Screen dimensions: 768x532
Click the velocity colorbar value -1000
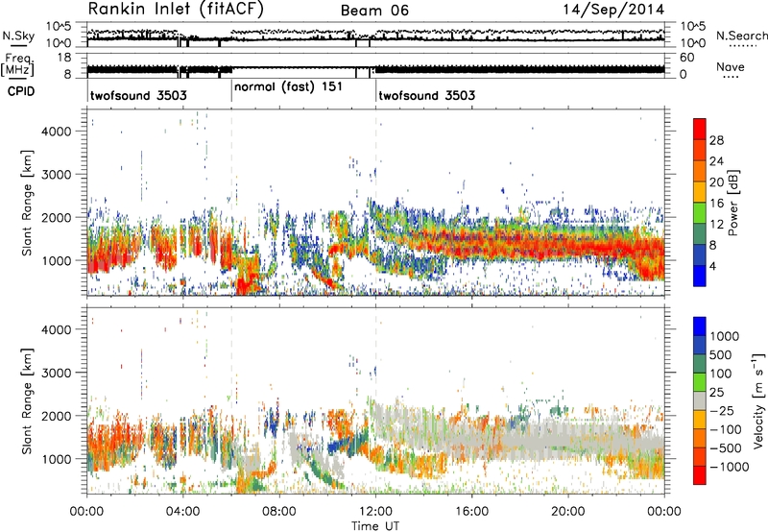(729, 467)
